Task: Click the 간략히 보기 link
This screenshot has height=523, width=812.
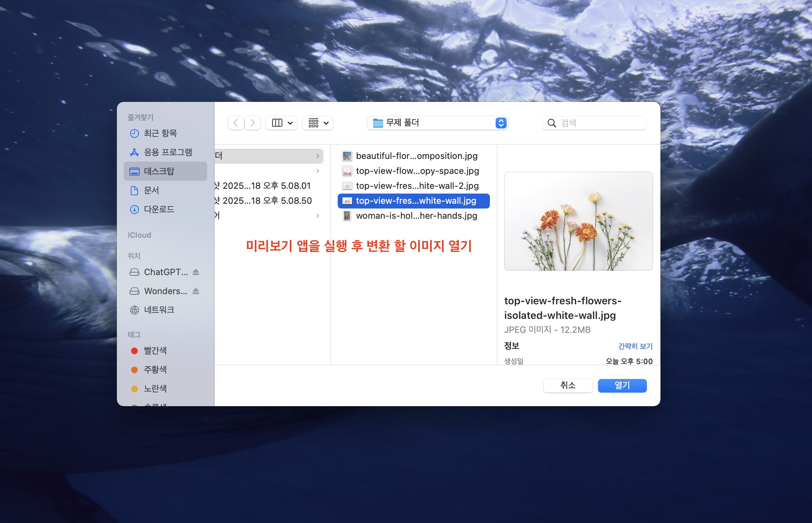Action: click(x=635, y=346)
